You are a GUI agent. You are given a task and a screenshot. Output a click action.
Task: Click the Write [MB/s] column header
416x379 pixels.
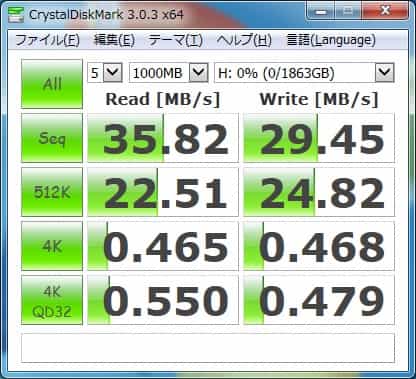319,99
